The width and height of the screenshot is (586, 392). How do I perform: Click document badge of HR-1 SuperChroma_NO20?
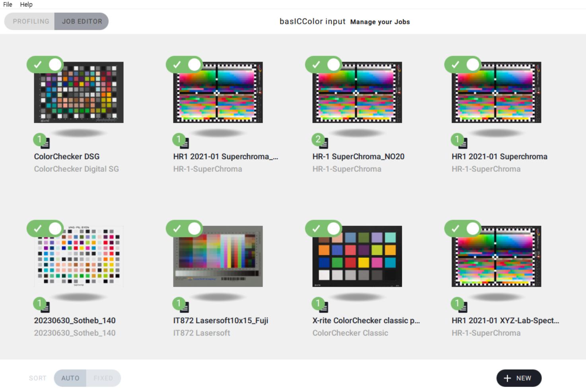pyautogui.click(x=323, y=142)
